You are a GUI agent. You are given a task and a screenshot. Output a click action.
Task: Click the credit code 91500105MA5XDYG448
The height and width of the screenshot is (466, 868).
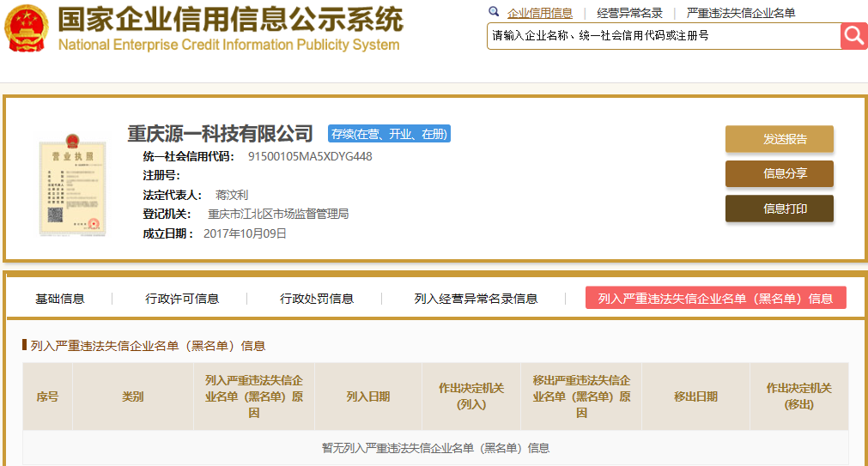pyautogui.click(x=310, y=157)
